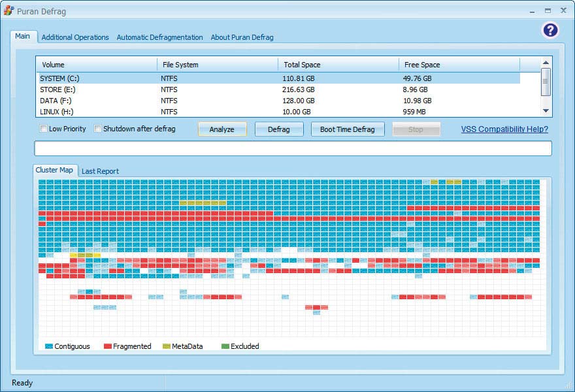Image resolution: width=575 pixels, height=392 pixels.
Task: Close the Puran Defrag window
Action: coord(564,10)
